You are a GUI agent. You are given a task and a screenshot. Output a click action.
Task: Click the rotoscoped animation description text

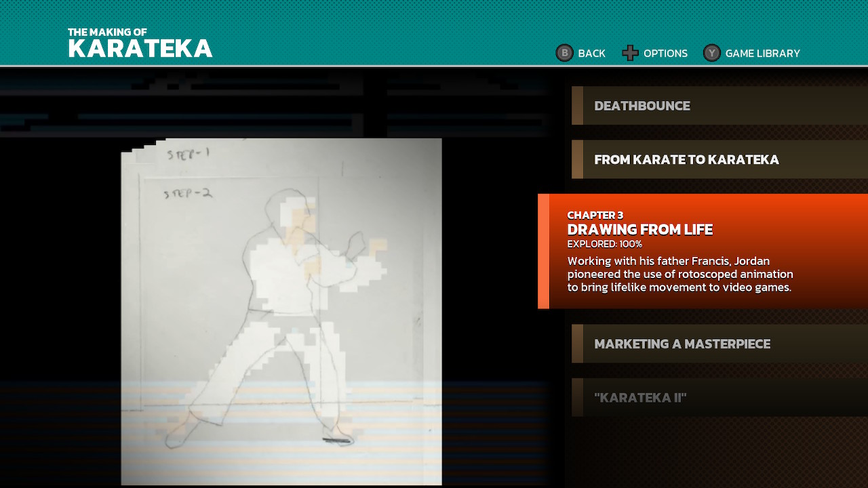680,274
